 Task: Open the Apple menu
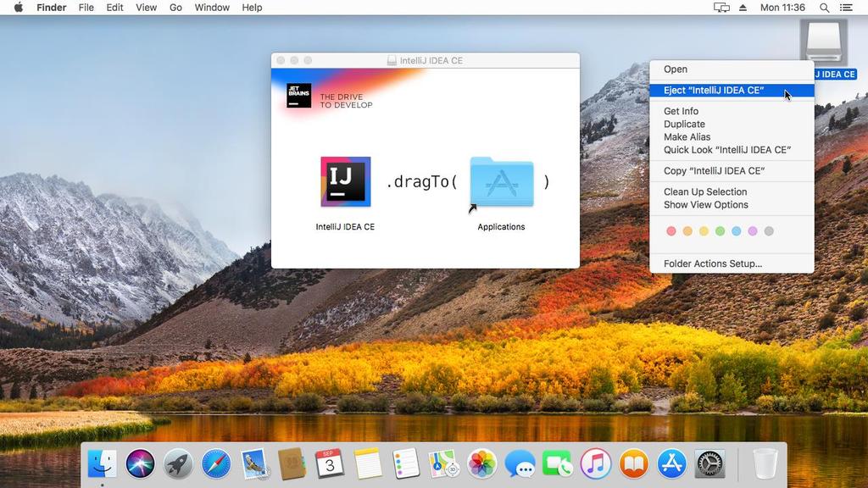click(x=19, y=7)
